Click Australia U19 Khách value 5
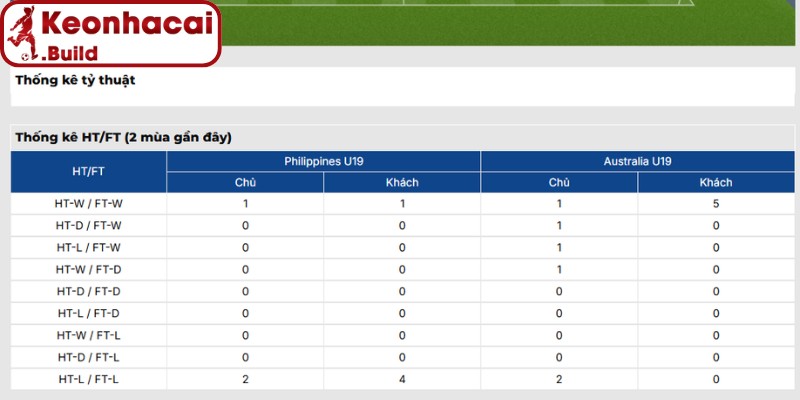 [x=716, y=204]
